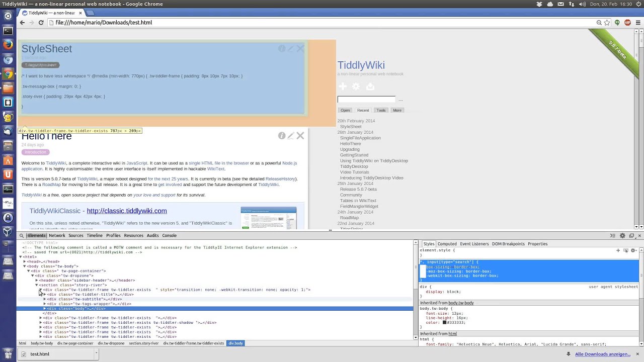
Task: Open DevTools settings gear
Action: [x=622, y=235]
